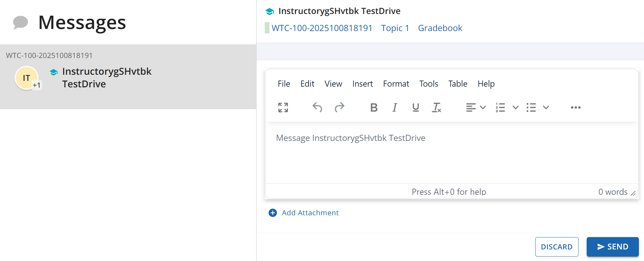
Task: Click the Undo arrow icon
Action: click(317, 107)
